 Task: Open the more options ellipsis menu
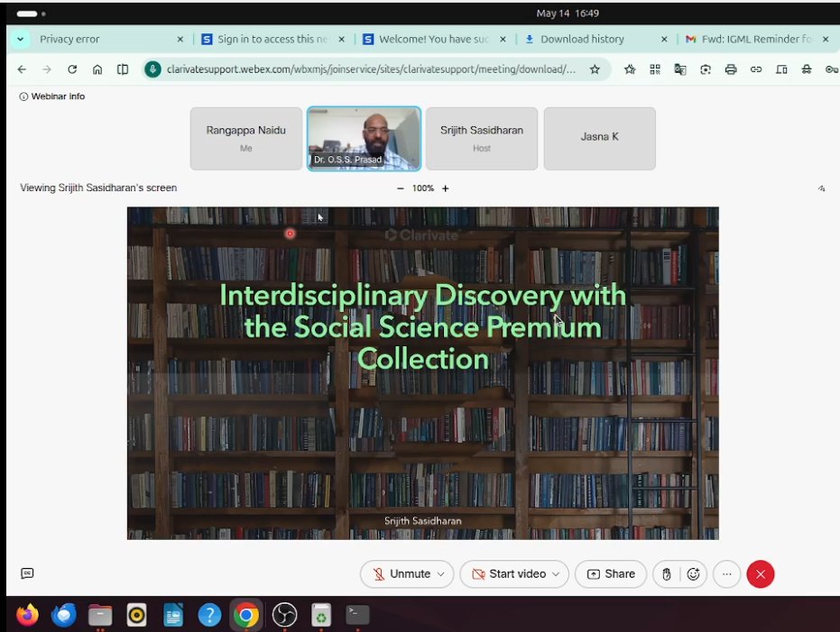click(726, 573)
